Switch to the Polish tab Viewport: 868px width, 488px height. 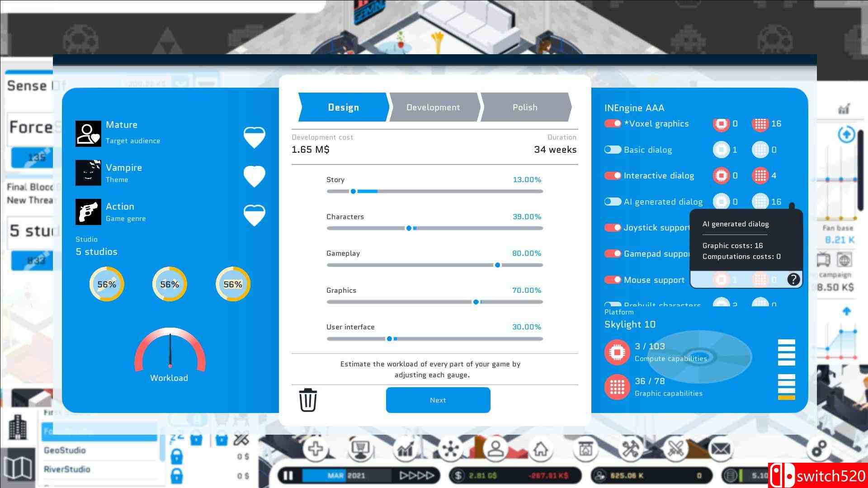coord(524,107)
